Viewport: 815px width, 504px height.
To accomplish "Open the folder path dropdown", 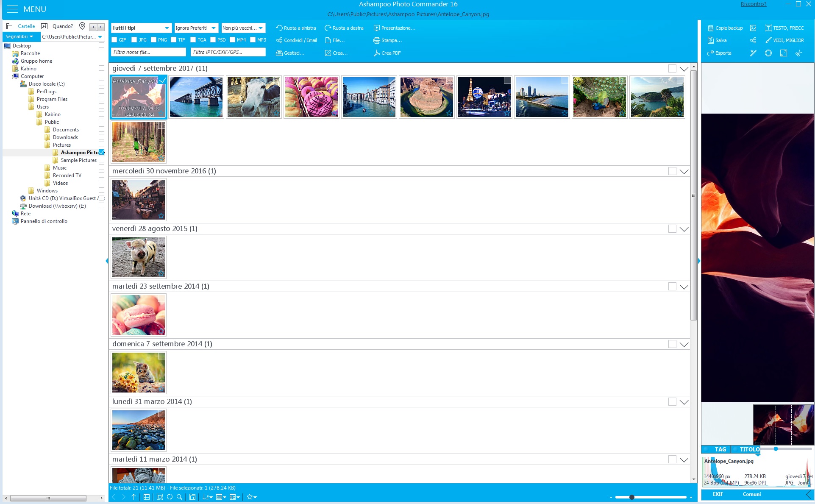I will coord(100,37).
